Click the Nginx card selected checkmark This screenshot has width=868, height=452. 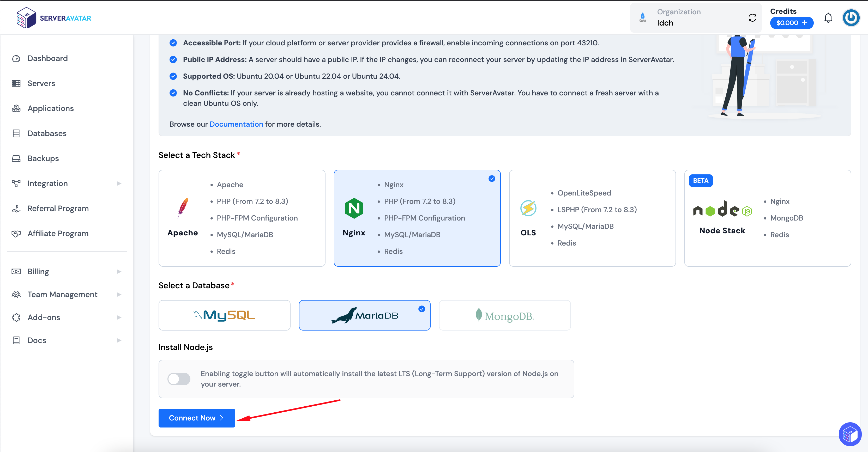point(492,179)
